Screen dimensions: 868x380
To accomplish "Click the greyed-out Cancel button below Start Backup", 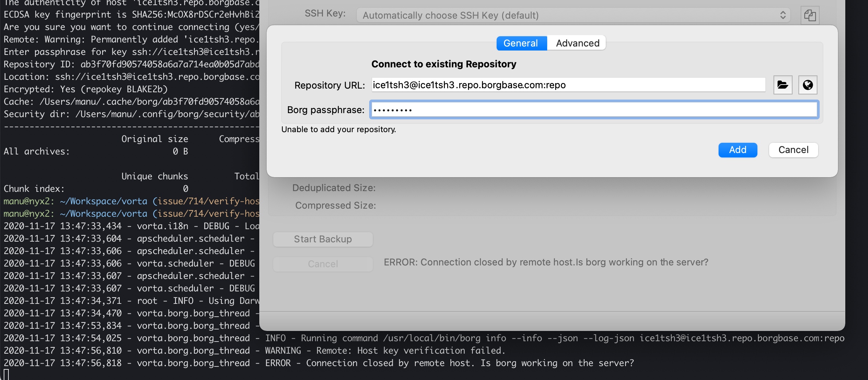I will click(x=323, y=264).
